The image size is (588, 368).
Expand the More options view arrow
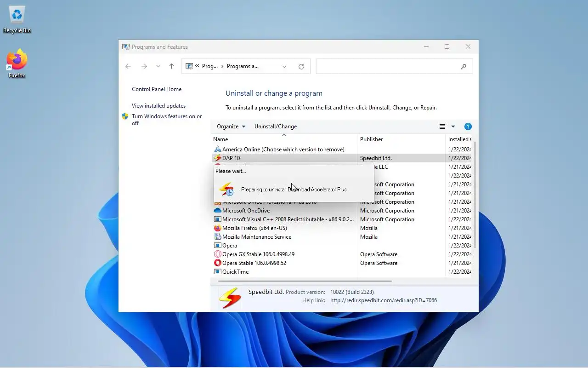[x=453, y=126]
